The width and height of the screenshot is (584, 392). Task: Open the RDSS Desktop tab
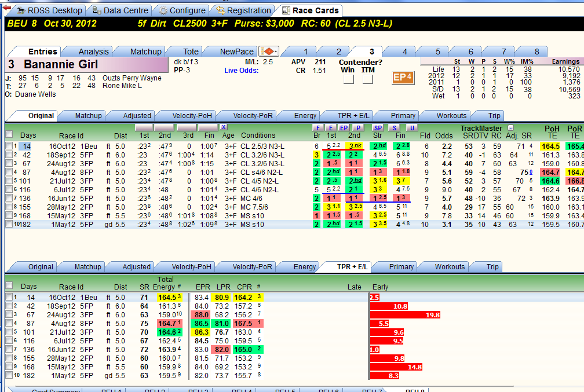point(50,10)
